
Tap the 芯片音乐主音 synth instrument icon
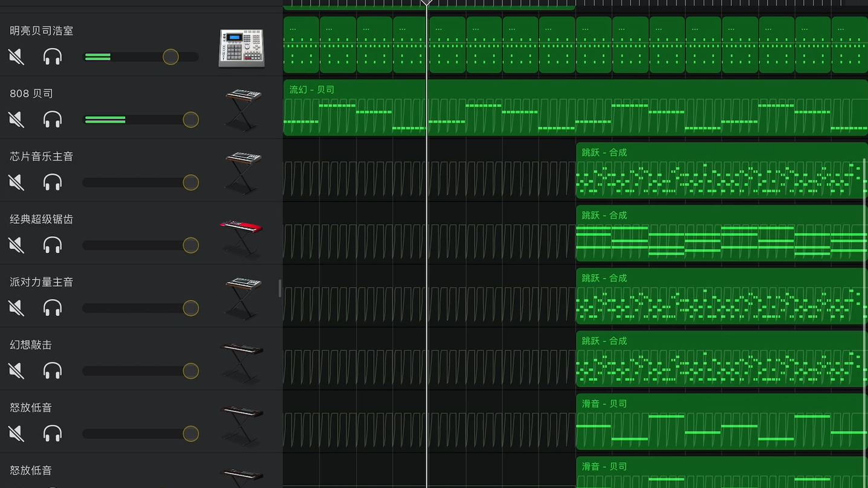243,173
